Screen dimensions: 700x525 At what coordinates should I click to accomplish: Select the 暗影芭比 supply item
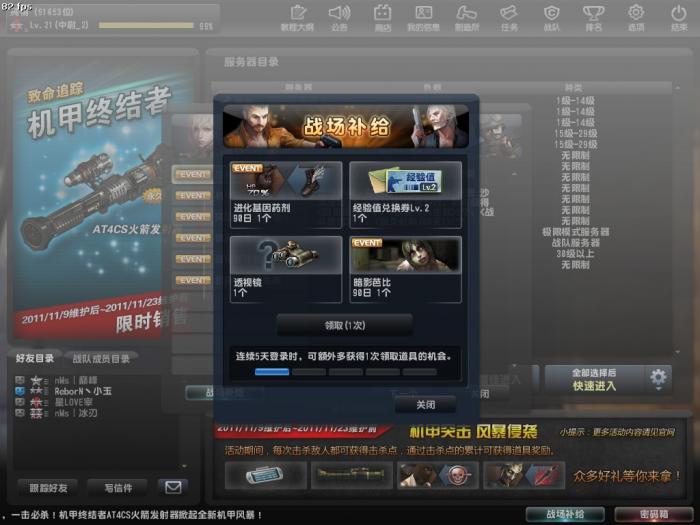[x=405, y=269]
